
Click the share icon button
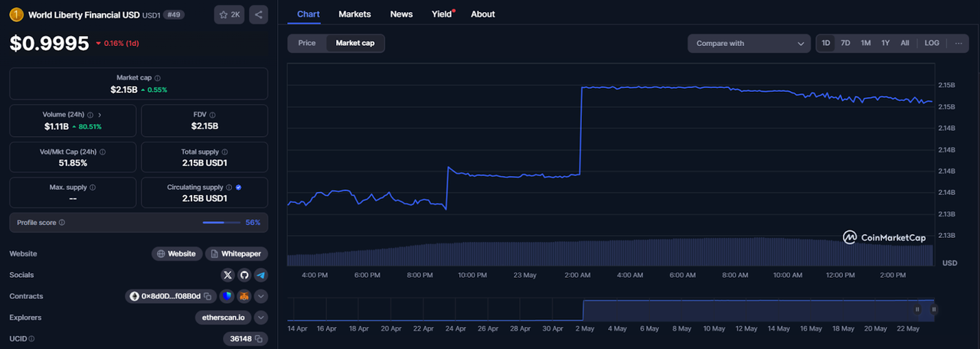pyautogui.click(x=258, y=14)
